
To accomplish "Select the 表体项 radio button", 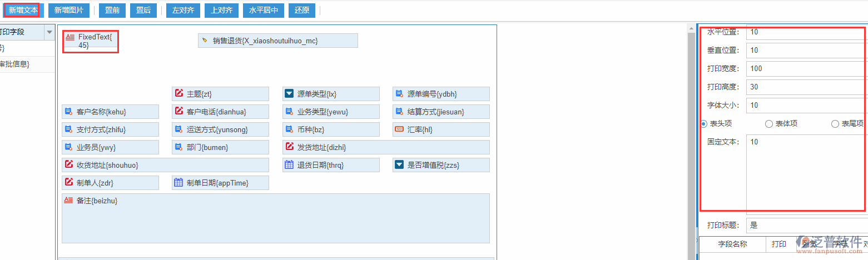I will [x=769, y=124].
